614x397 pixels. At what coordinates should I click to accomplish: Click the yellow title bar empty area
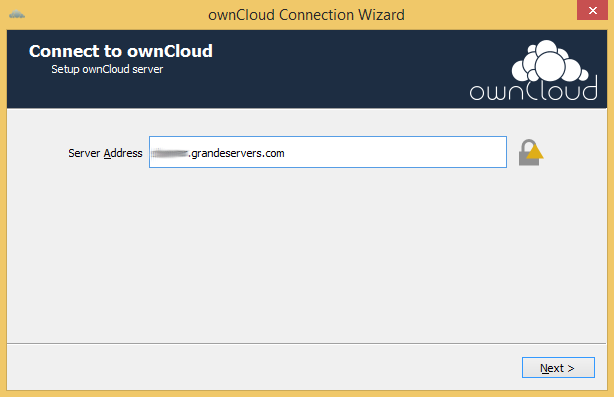coord(489,15)
